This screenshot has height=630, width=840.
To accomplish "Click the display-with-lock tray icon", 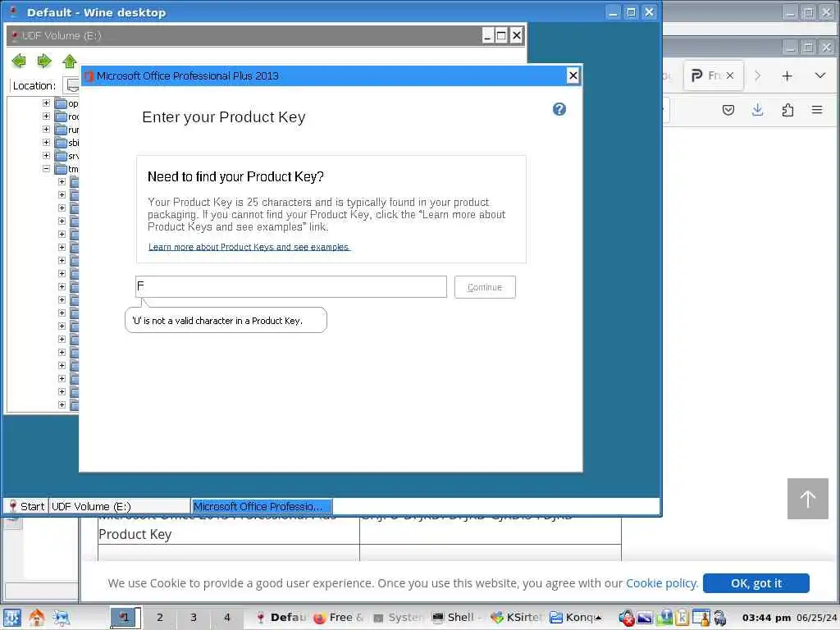I will point(701,618).
